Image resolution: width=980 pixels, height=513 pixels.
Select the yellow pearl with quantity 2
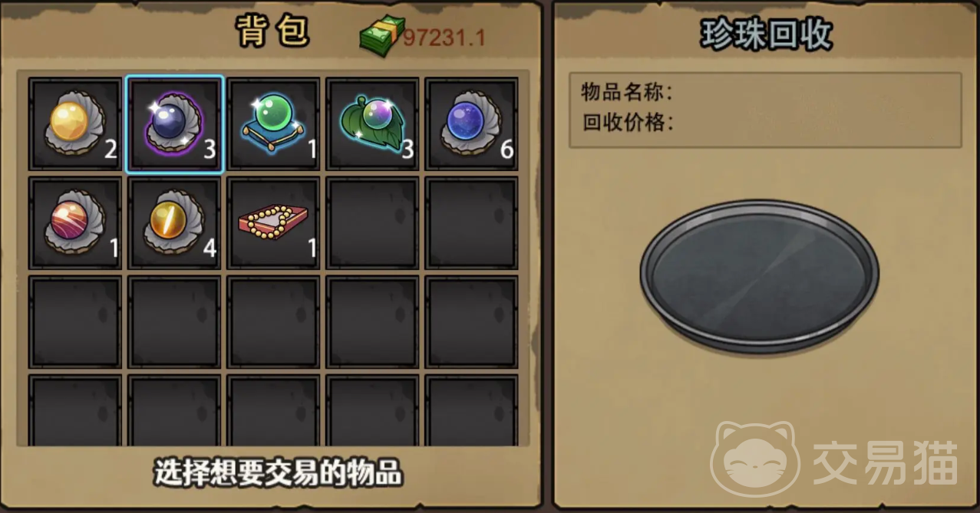pos(75,123)
